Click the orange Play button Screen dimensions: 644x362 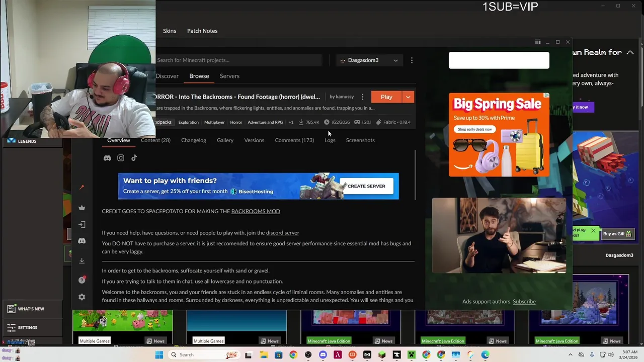pos(386,97)
